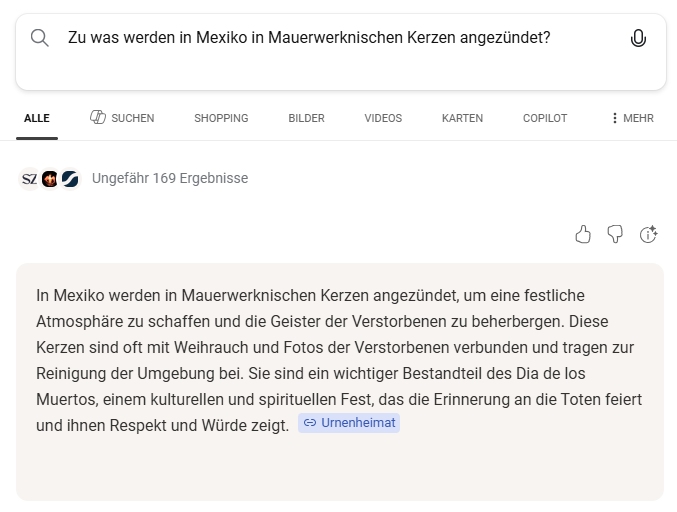Click the AI answer text about Mauerwerknischen
Viewport: 677px width, 512px height.
(339, 360)
